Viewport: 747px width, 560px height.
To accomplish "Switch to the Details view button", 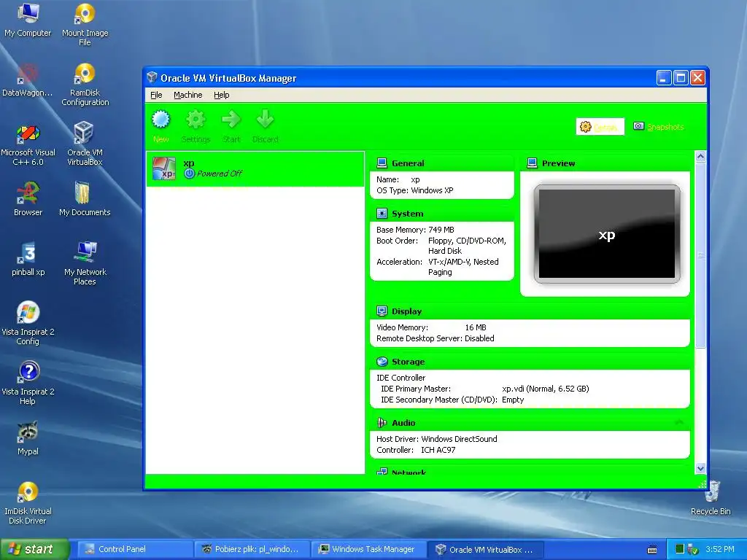I will click(x=600, y=127).
